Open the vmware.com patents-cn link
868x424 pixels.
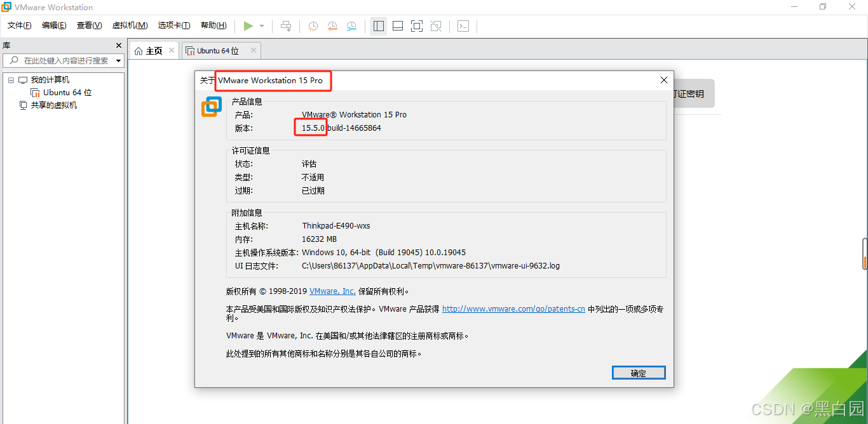(x=513, y=309)
